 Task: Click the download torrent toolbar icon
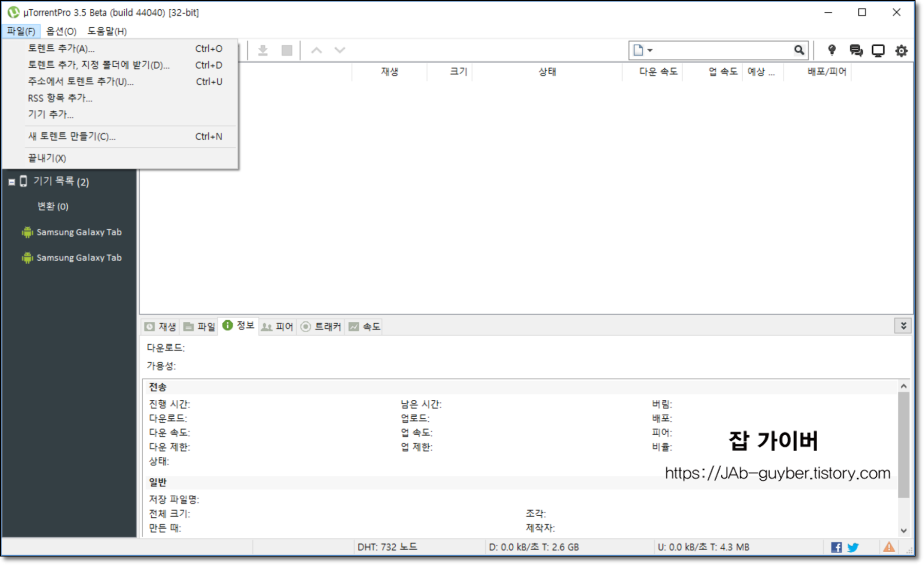[263, 50]
